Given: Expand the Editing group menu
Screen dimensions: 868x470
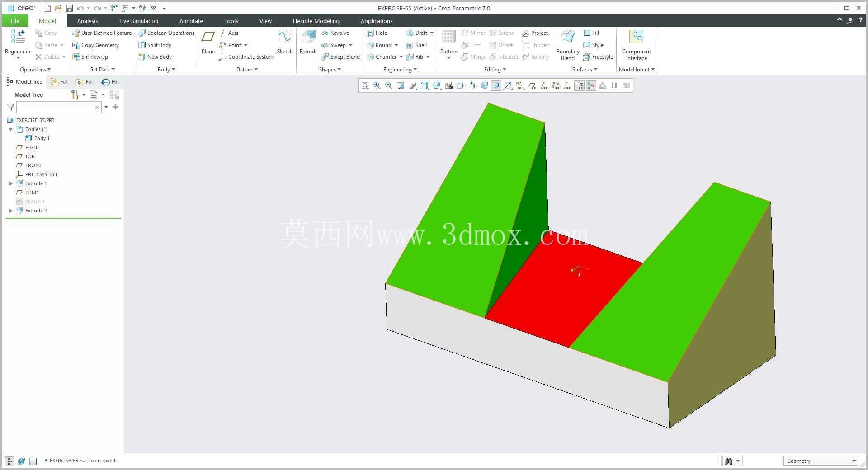Looking at the screenshot, I should tap(495, 70).
